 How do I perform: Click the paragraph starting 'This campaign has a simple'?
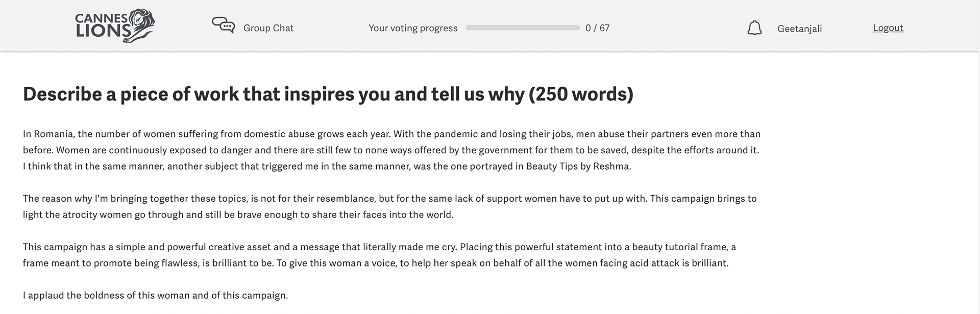[x=379, y=255]
